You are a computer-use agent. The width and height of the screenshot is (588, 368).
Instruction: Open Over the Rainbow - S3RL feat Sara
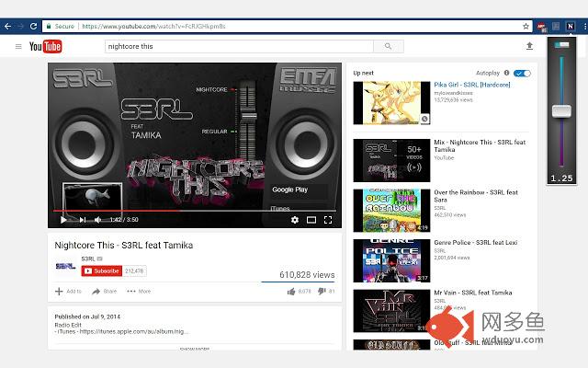click(x=476, y=196)
